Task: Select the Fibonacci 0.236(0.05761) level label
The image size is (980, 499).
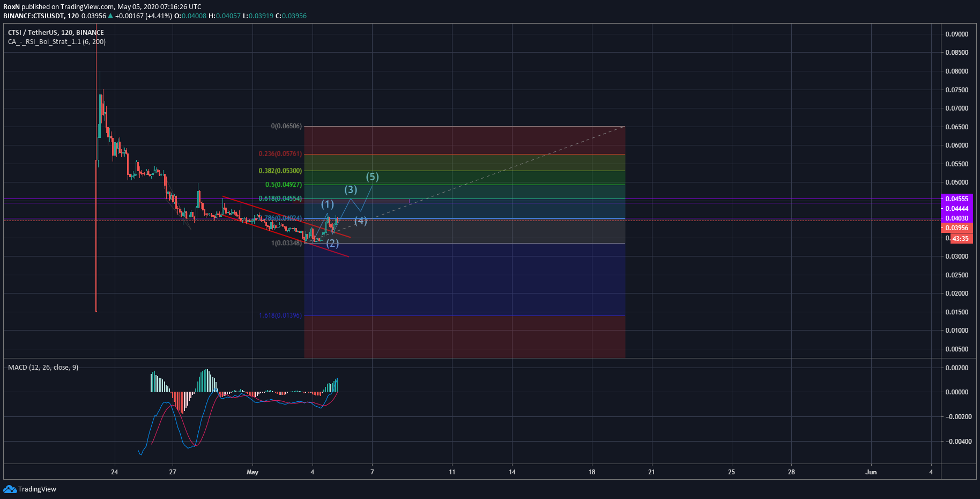Action: 280,153
